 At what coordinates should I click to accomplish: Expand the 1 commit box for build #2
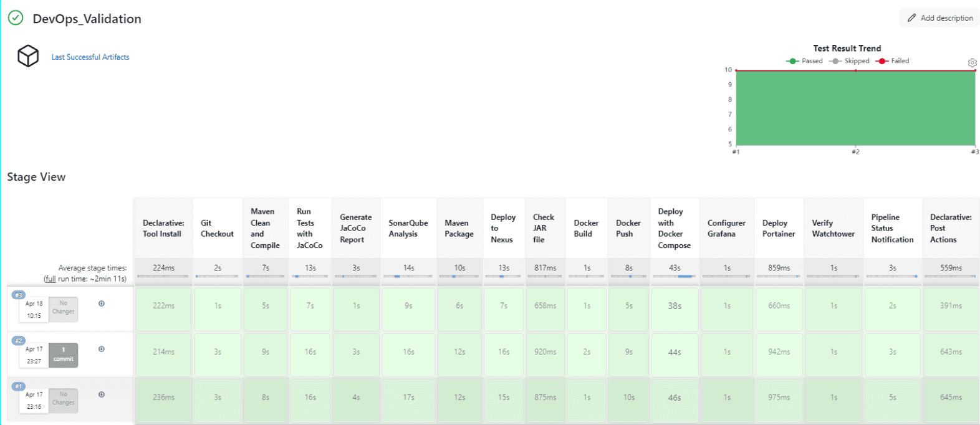tap(64, 355)
